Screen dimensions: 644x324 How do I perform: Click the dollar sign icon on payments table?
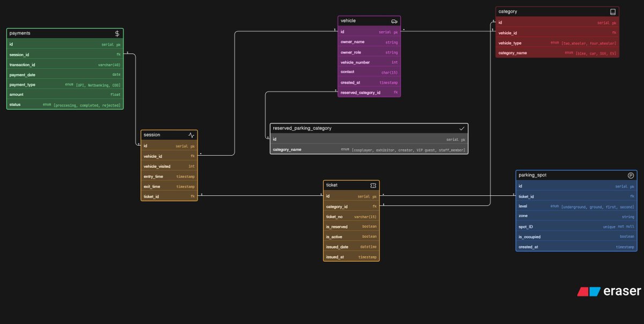117,33
